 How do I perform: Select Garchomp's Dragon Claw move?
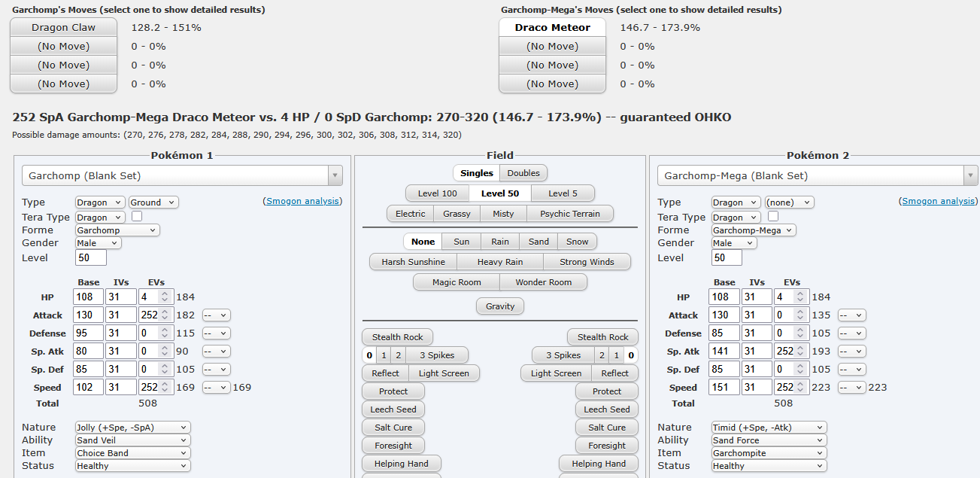tap(63, 27)
